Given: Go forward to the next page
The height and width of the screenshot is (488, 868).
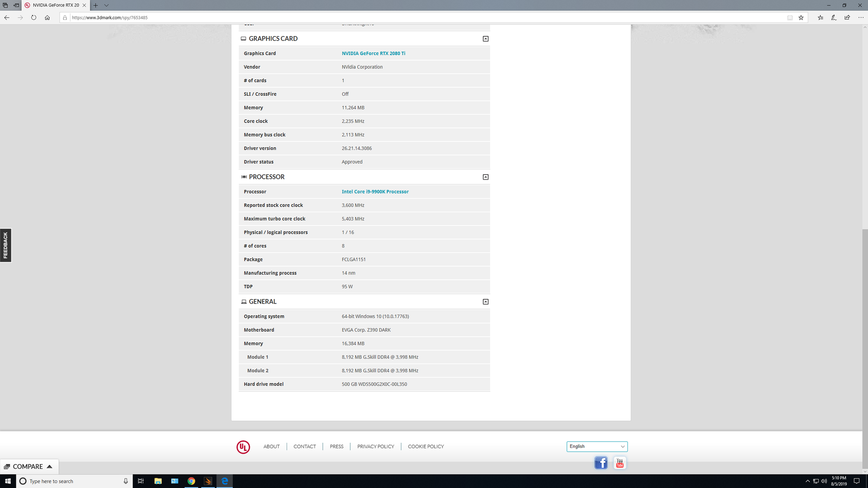Looking at the screenshot, I should point(20,18).
